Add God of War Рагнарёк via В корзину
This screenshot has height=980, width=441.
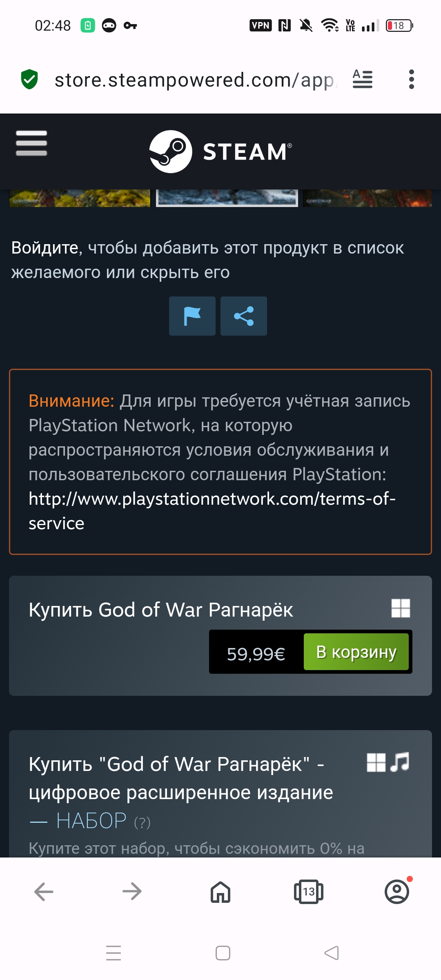(356, 652)
